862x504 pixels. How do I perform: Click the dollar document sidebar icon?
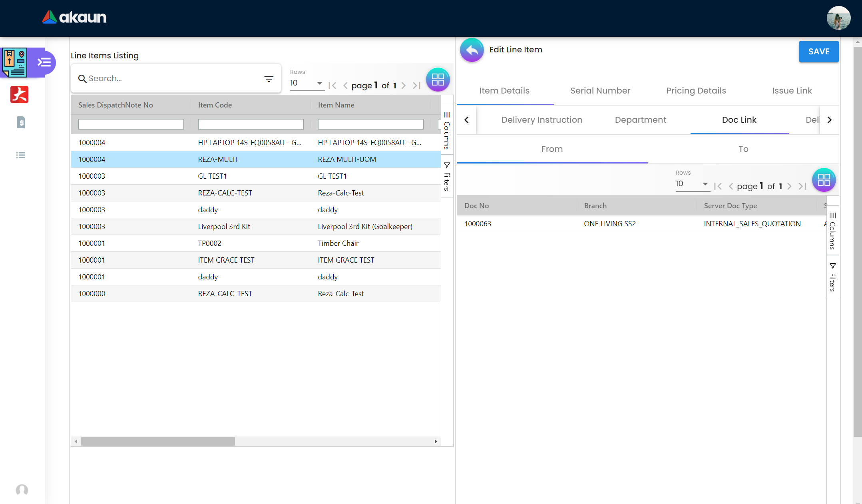21,122
